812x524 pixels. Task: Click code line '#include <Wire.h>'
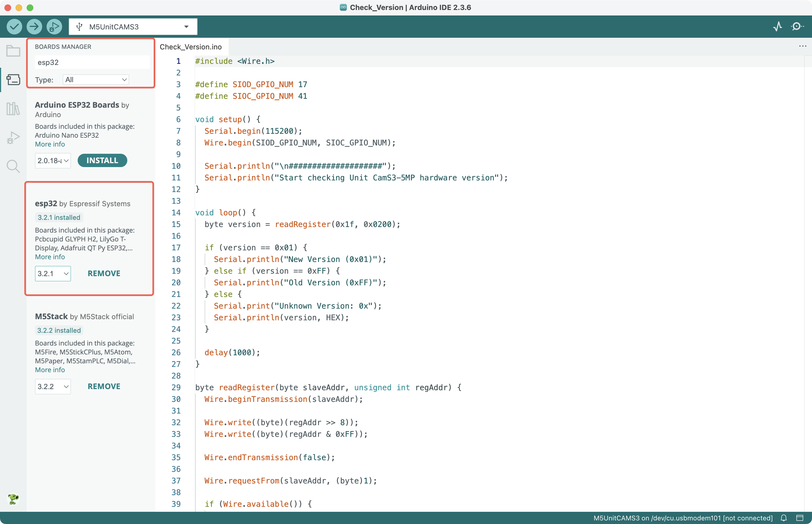(235, 61)
